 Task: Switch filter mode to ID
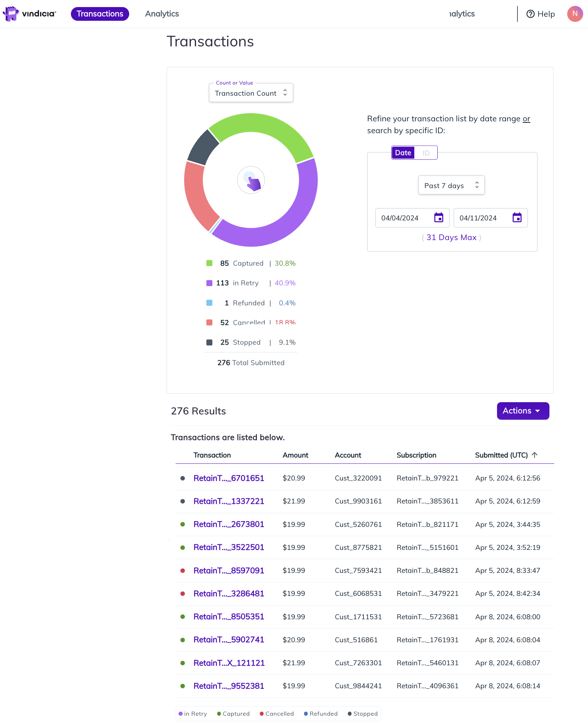(x=426, y=153)
